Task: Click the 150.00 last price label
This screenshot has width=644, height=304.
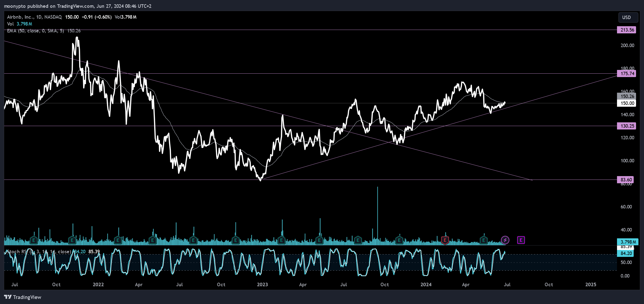Action: pyautogui.click(x=627, y=103)
